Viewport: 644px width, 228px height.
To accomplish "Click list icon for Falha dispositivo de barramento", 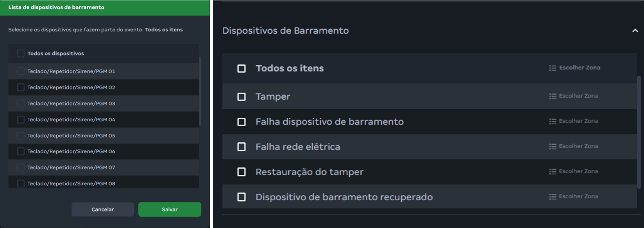I will 553,121.
